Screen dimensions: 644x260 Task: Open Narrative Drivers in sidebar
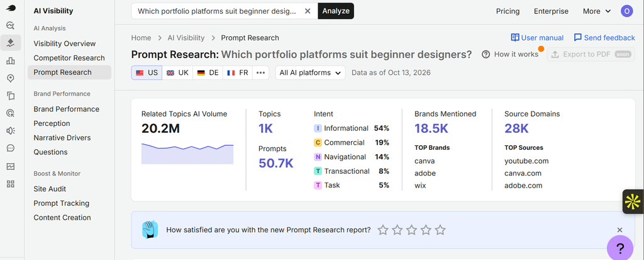click(62, 138)
